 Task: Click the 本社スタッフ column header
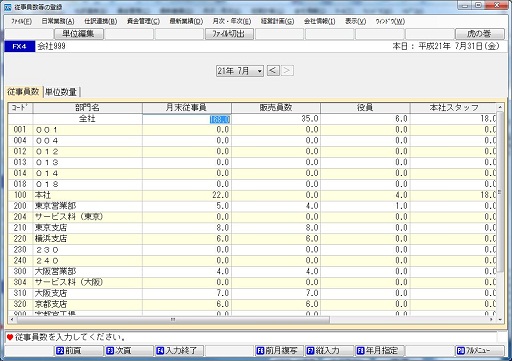coord(453,108)
